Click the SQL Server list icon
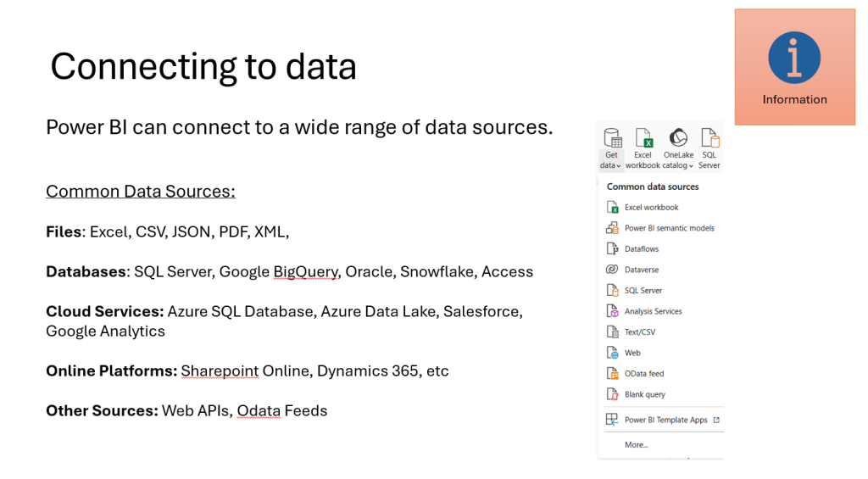 (x=612, y=290)
